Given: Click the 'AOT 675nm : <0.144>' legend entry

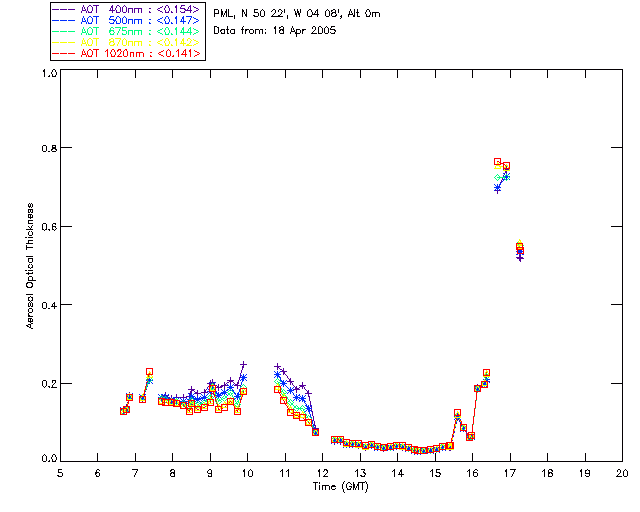Looking at the screenshot, I should pos(126,31).
